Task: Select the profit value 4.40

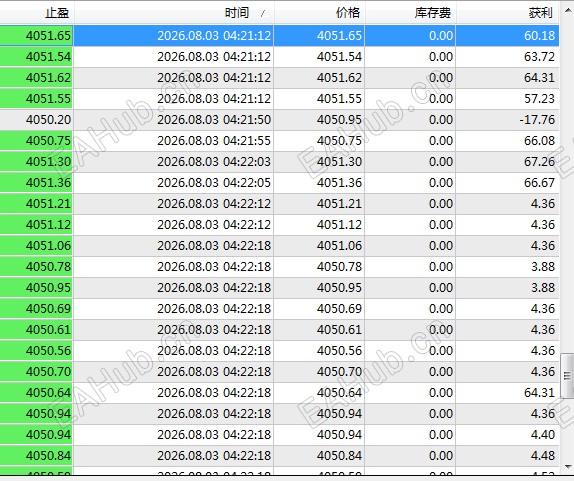Action: pyautogui.click(x=543, y=435)
